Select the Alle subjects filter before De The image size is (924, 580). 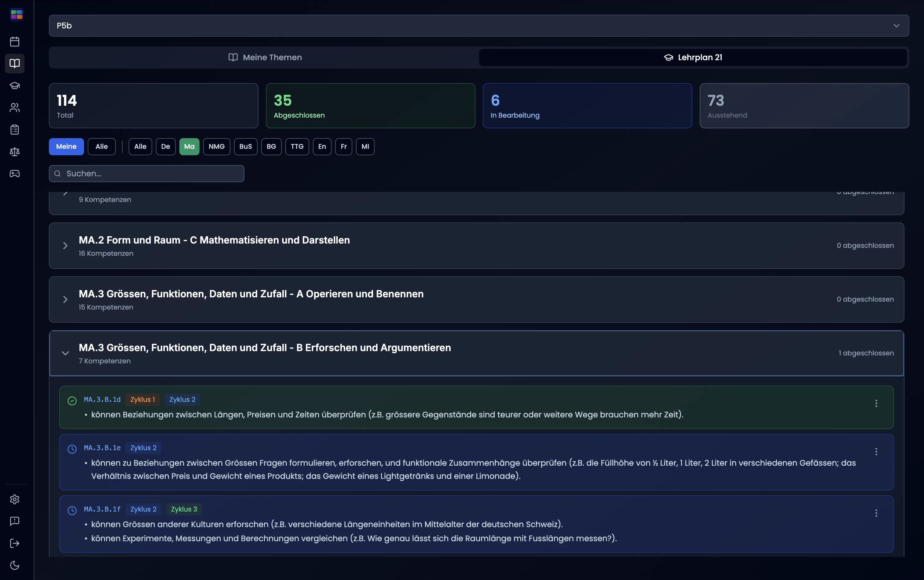click(140, 147)
